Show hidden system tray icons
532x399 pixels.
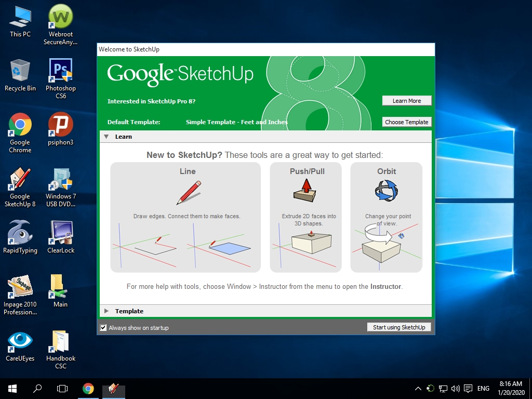point(418,389)
